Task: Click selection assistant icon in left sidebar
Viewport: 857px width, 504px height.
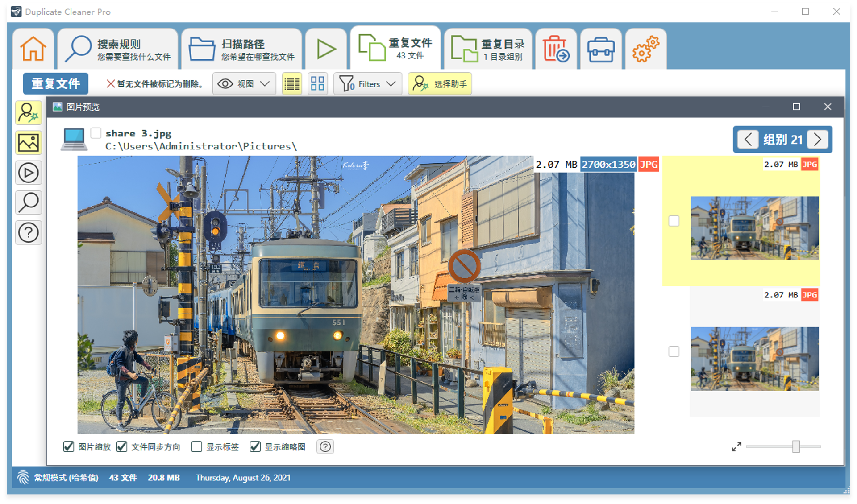Action: 29,112
